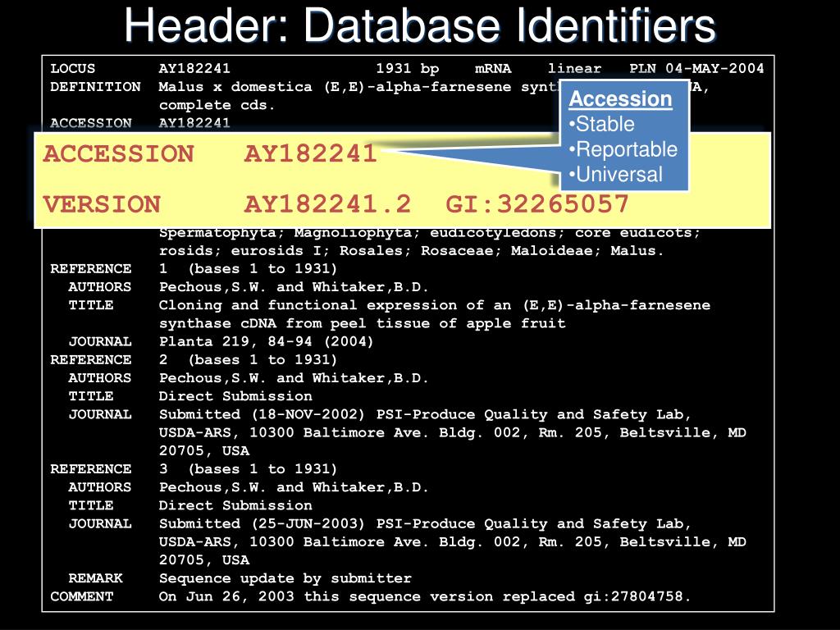840x630 pixels.
Task: Click "REFERENCE 2 (bases 1 to 1931)"
Action: click(x=194, y=360)
